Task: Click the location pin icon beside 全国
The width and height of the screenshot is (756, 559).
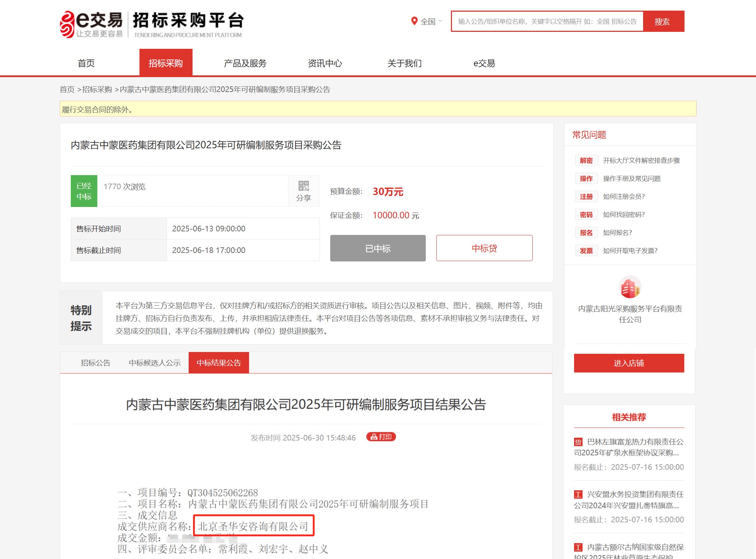Action: point(414,21)
